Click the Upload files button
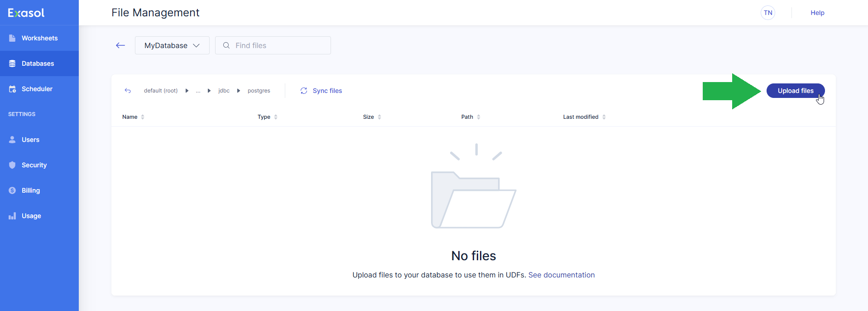This screenshot has width=868, height=311. coord(795,91)
